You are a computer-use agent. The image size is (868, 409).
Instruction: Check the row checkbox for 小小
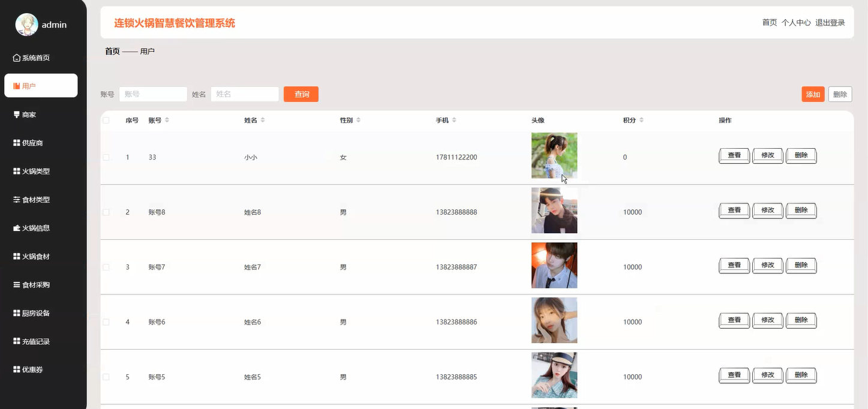106,157
